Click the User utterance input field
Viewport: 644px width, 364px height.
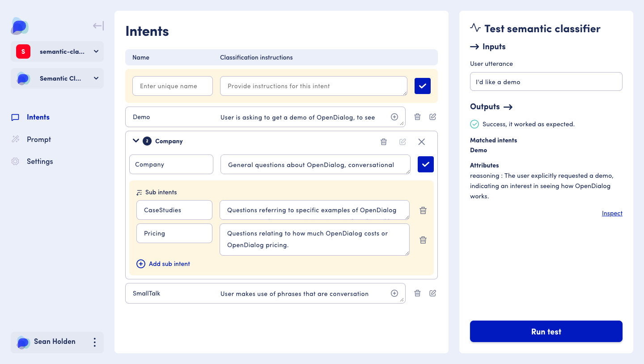coord(546,81)
